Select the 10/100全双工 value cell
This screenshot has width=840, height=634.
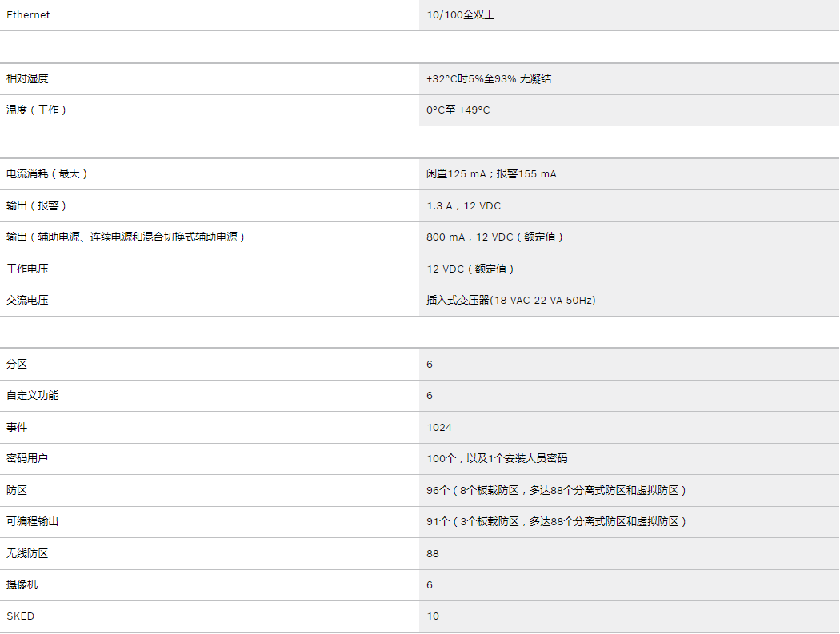(x=460, y=15)
